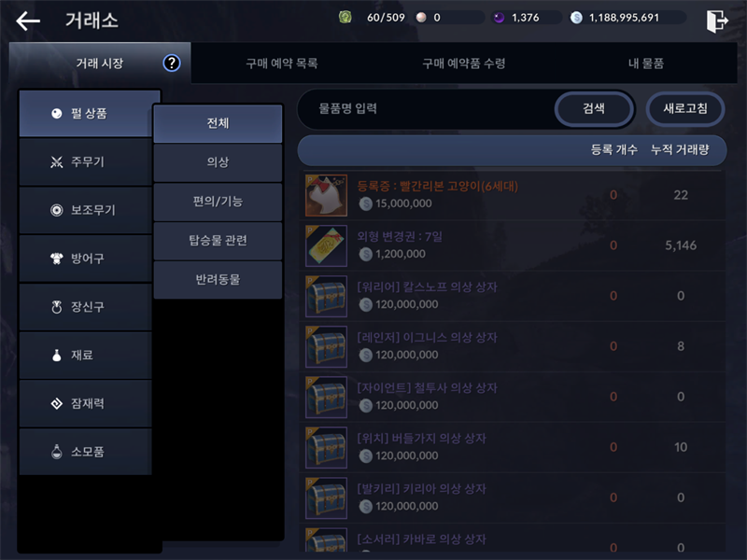Click the silver coin currency icon

coord(576,18)
